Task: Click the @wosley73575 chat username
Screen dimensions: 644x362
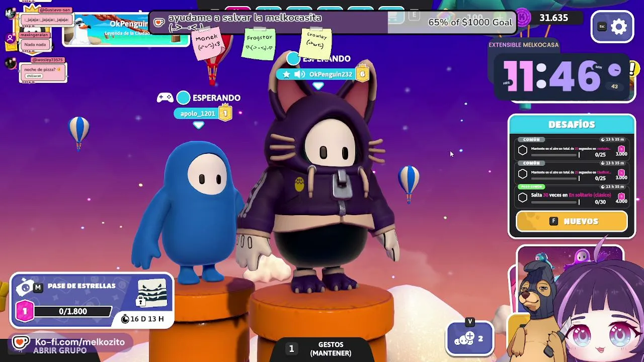Action: click(47, 60)
